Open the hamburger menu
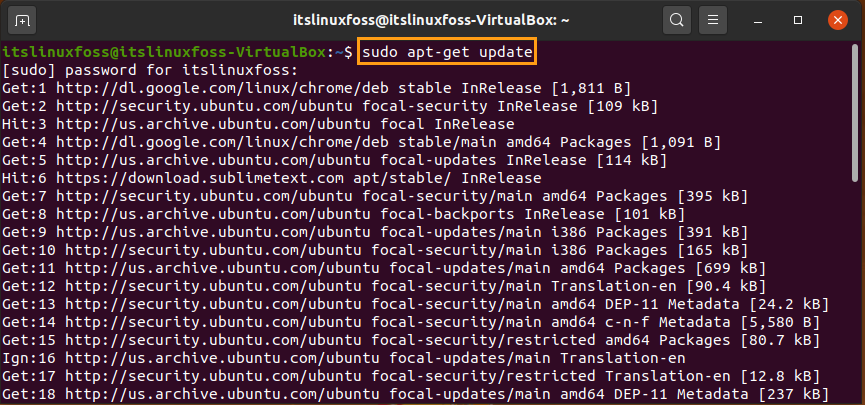 pyautogui.click(x=713, y=21)
